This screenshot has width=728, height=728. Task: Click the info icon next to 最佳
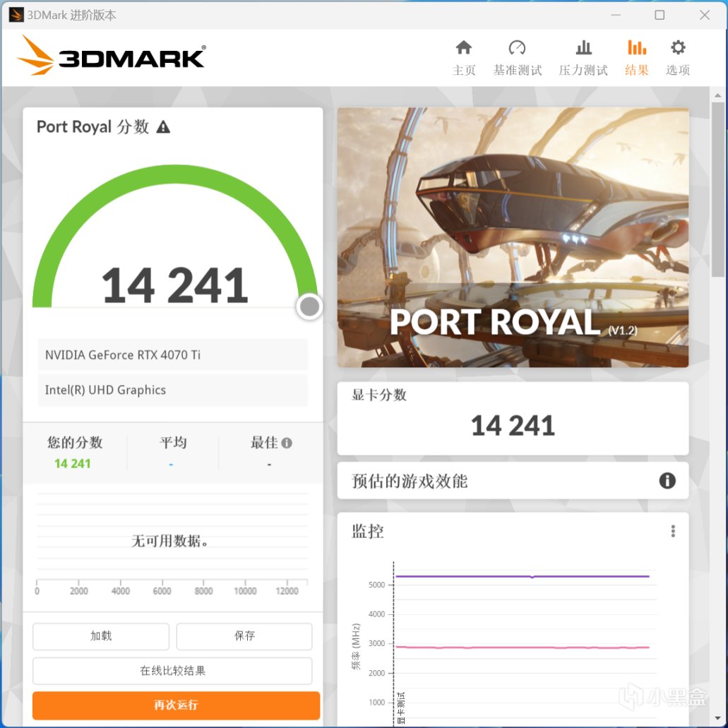pos(287,443)
